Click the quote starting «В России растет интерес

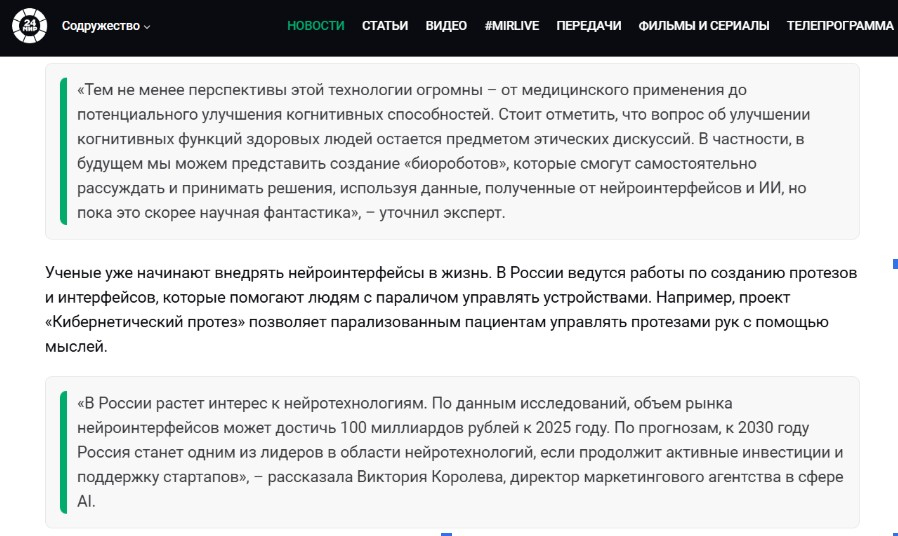452,452
